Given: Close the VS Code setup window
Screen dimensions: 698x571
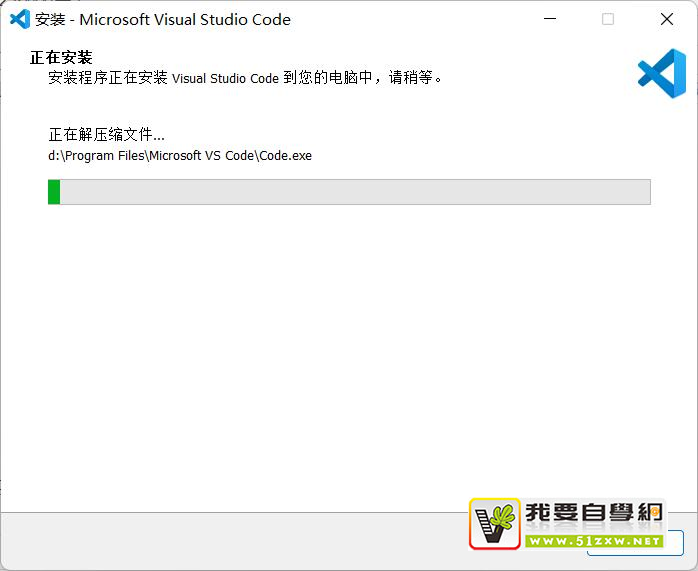Looking at the screenshot, I should coord(667,19).
